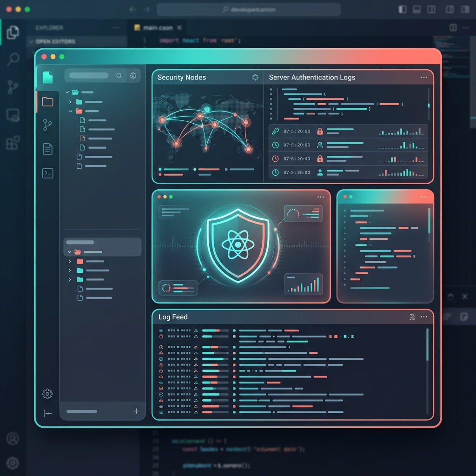Image resolution: width=476 pixels, height=476 pixels.
Task: Collapse the open orange folder in the upper tree
Action: [71, 111]
